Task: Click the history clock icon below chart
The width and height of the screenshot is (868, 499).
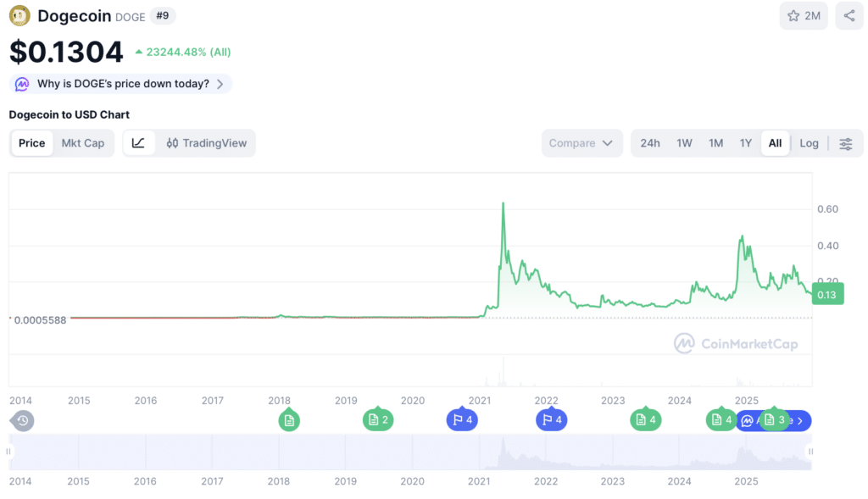Action: click(23, 421)
